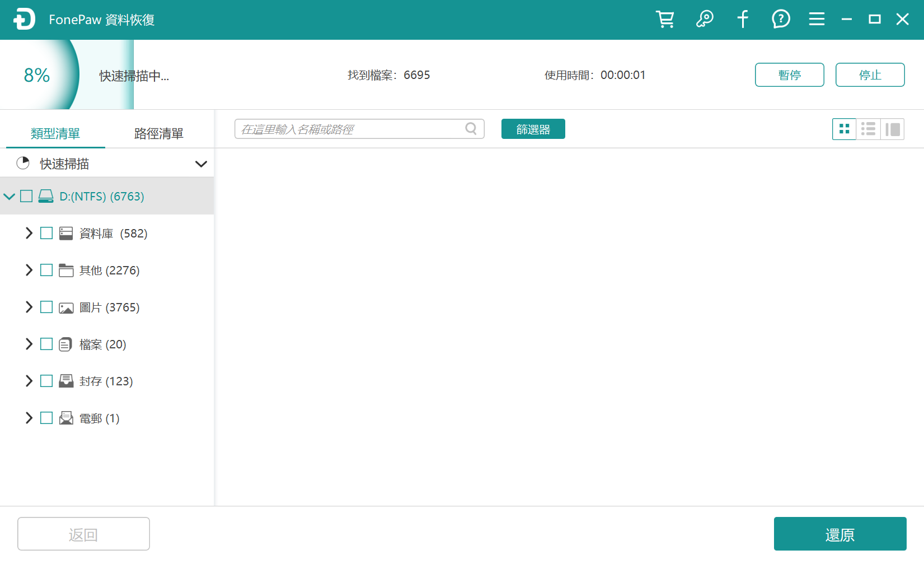Screen dimensions: 924x564
Task: Expand the 圖片 tree node
Action: click(29, 307)
